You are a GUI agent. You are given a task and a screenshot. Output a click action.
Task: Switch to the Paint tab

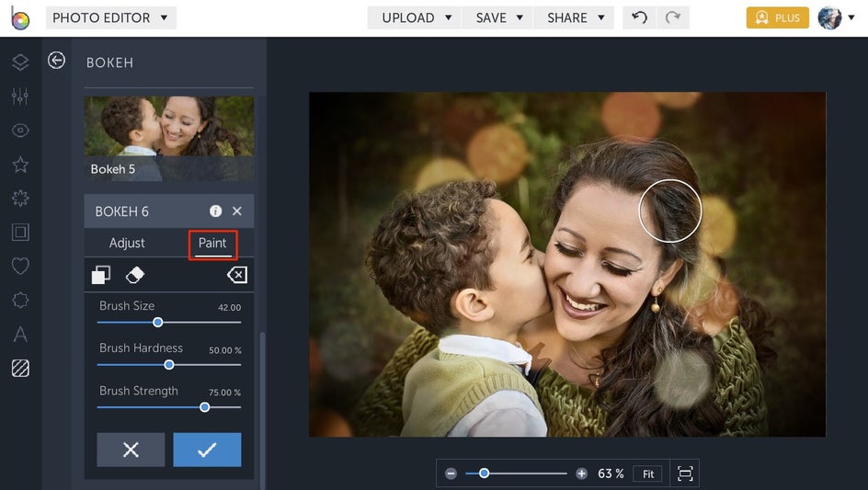click(x=212, y=243)
